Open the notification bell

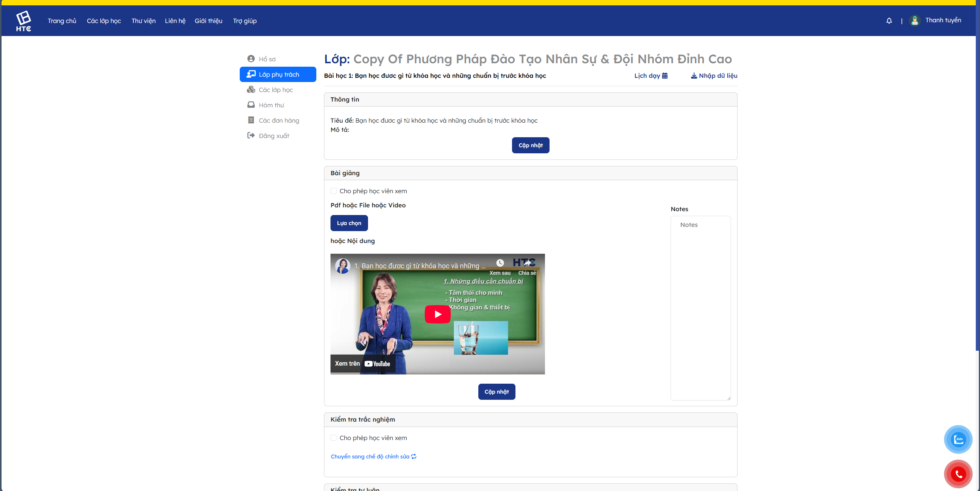[x=889, y=21]
